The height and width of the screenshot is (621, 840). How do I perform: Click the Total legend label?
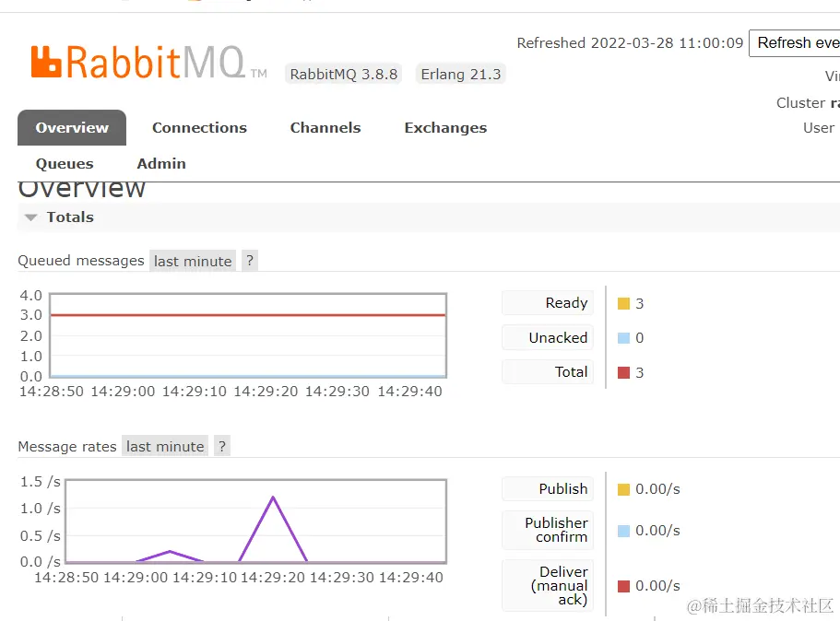pos(548,372)
